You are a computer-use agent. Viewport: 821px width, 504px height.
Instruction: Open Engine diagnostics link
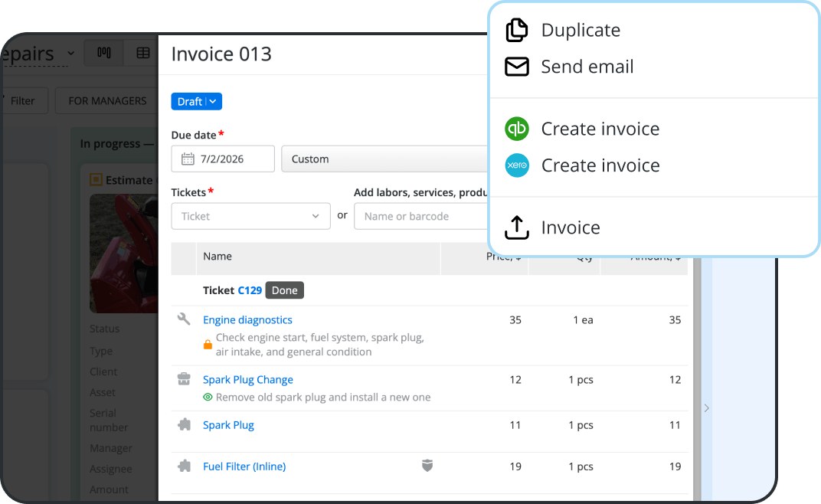(247, 319)
